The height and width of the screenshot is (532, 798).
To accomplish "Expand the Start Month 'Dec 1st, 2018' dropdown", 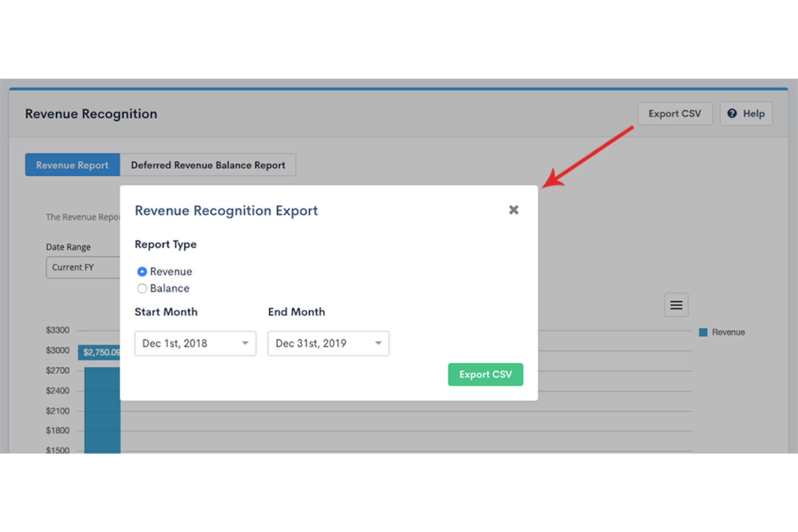I will pyautogui.click(x=195, y=343).
